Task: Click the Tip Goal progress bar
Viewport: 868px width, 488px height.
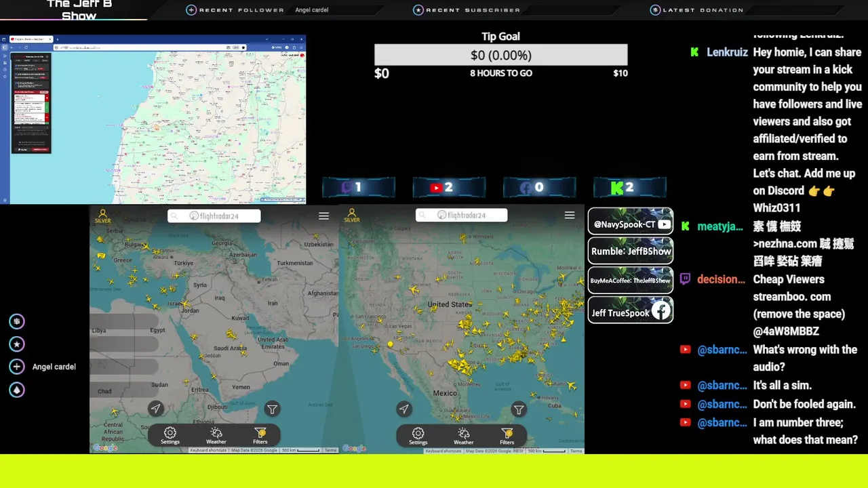Action: tap(501, 55)
